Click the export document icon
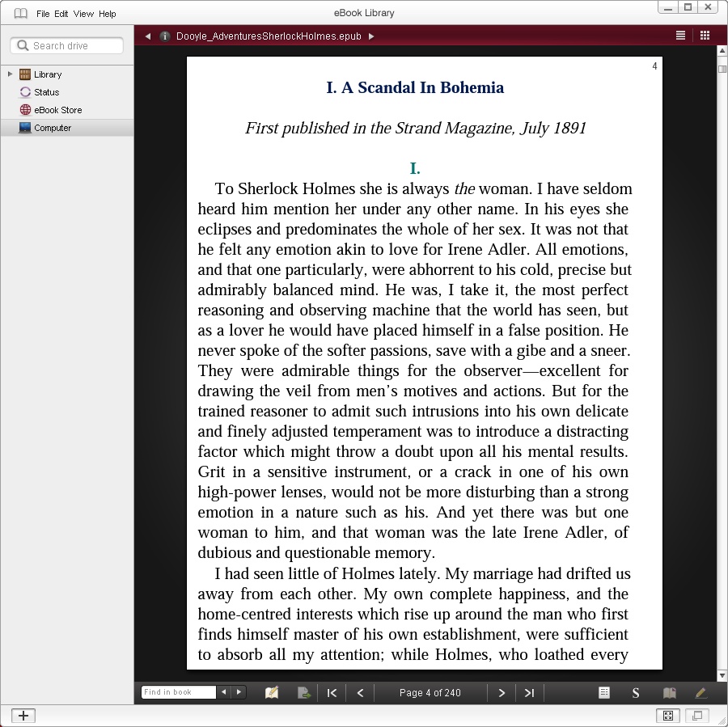728x727 pixels. click(x=303, y=693)
